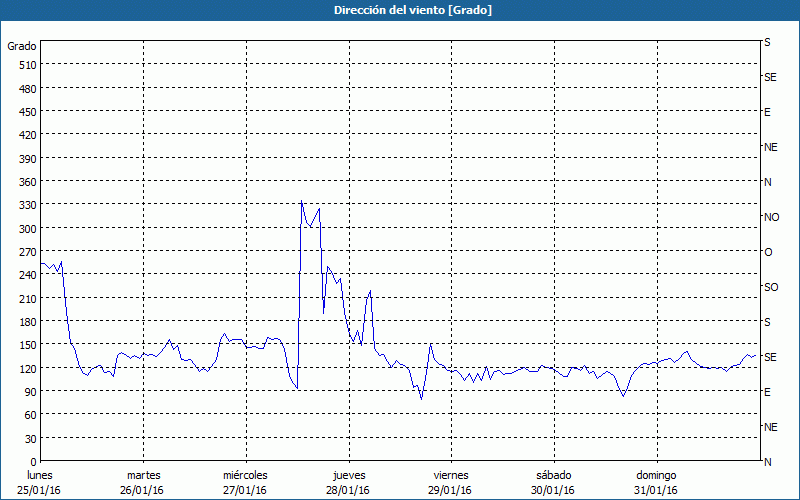Click the 'viernes' day label
Screen dimensions: 800x500
(x=451, y=475)
